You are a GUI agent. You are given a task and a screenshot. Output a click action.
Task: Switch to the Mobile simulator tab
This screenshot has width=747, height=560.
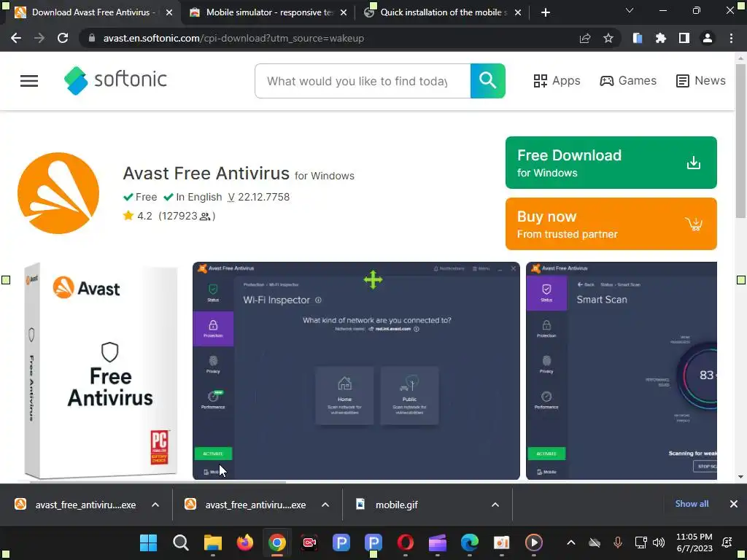[x=269, y=12]
